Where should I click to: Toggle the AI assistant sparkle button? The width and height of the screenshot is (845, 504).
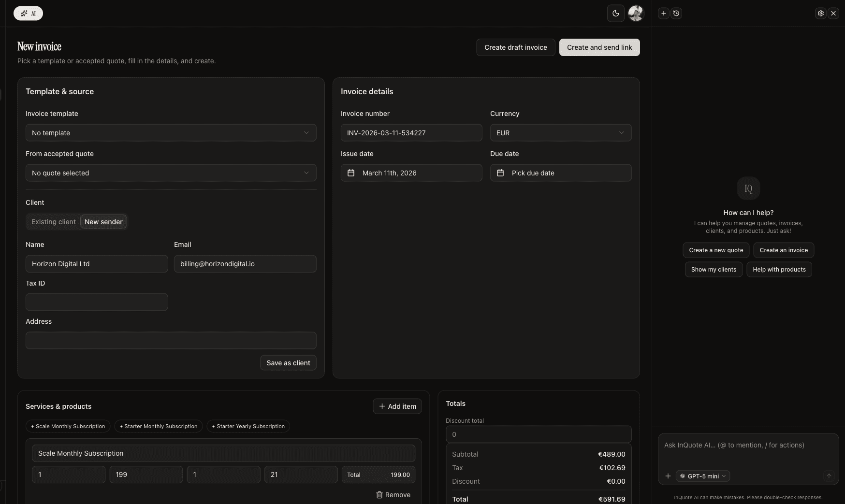click(28, 14)
